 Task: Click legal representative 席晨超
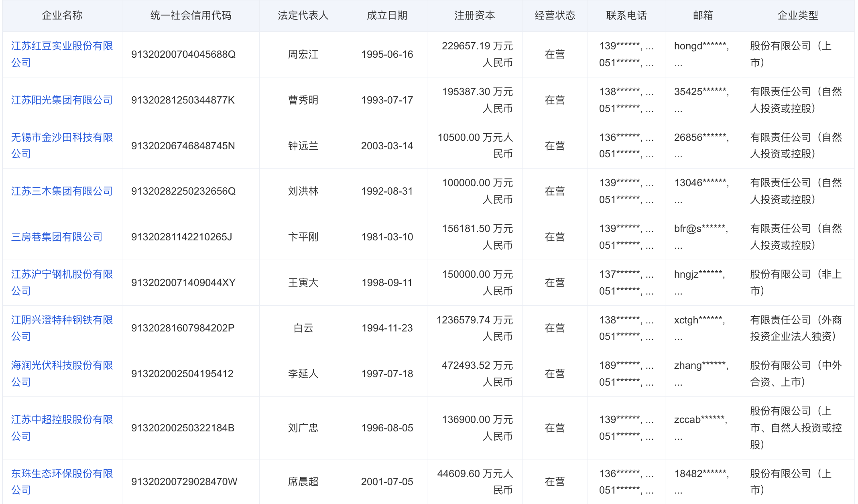tap(303, 482)
